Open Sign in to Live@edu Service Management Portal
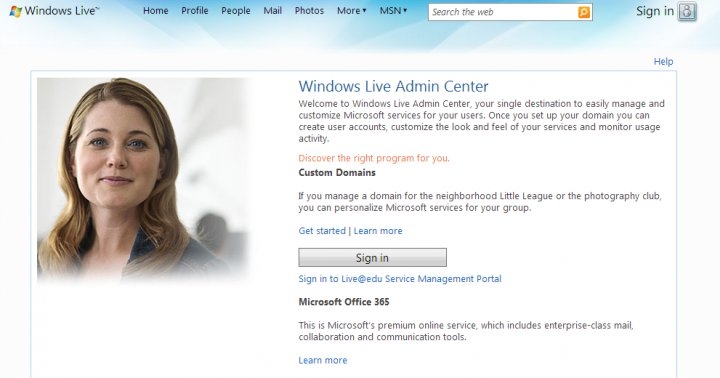Screen dimensions: 720x378 tap(400, 279)
